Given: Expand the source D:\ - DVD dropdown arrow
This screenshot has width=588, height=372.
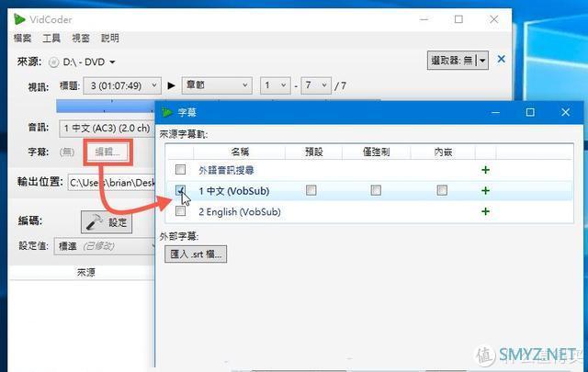Looking at the screenshot, I should (x=112, y=62).
